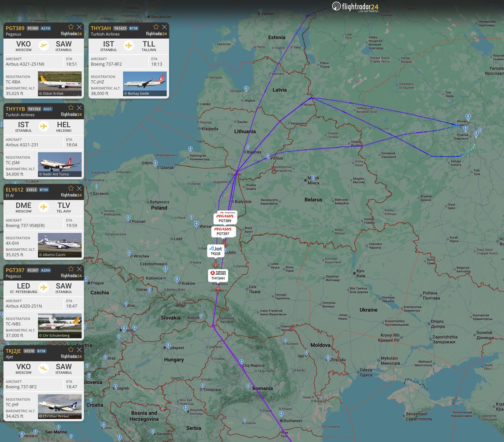Click the 4X-EHI registration text
The width and height of the screenshot is (504, 442).
12,243
